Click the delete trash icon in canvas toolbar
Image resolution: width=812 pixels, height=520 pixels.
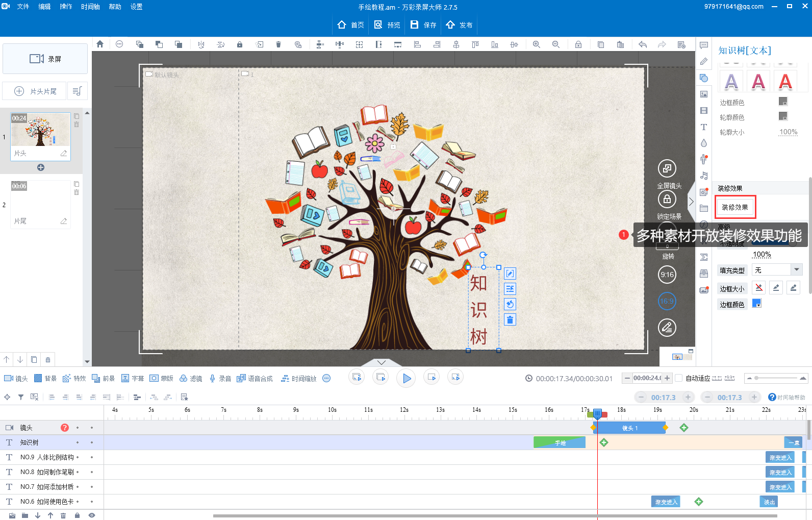click(278, 44)
